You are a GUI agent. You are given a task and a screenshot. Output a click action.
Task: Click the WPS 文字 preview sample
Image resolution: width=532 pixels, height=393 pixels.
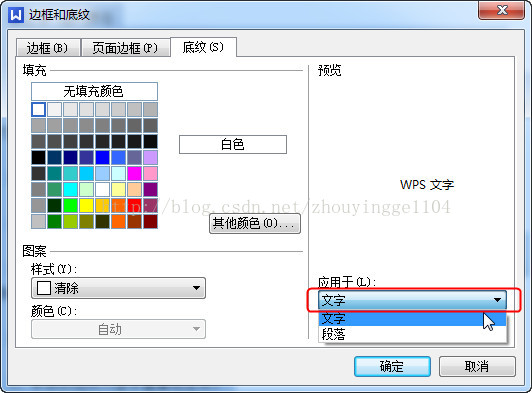point(426,185)
